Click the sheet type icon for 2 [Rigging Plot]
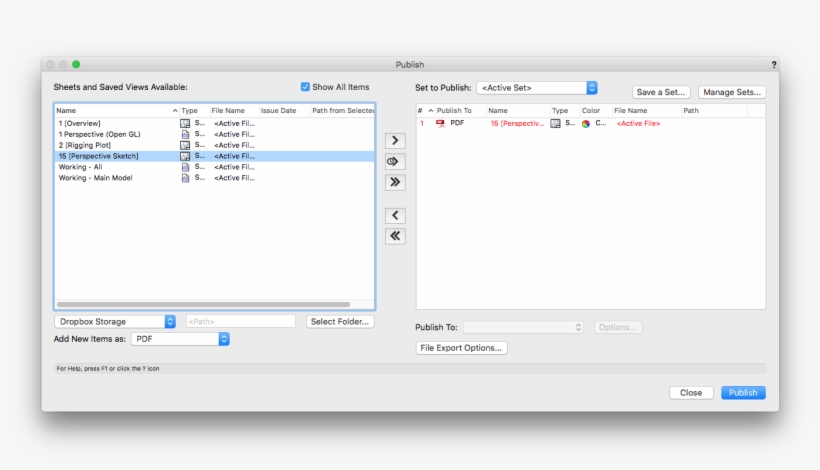Viewport: 820px width, 470px height. [185, 145]
